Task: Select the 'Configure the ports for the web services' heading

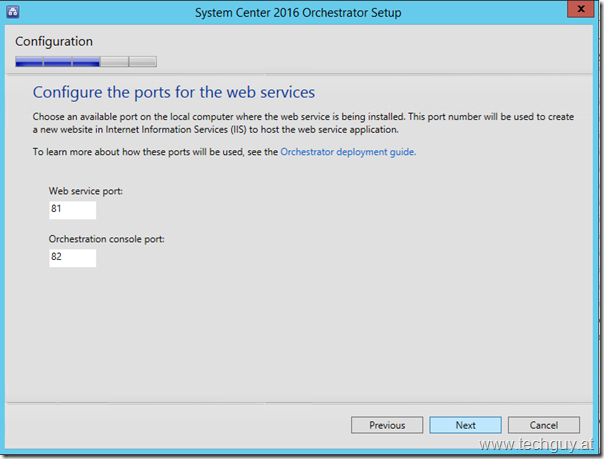Action: click(174, 92)
